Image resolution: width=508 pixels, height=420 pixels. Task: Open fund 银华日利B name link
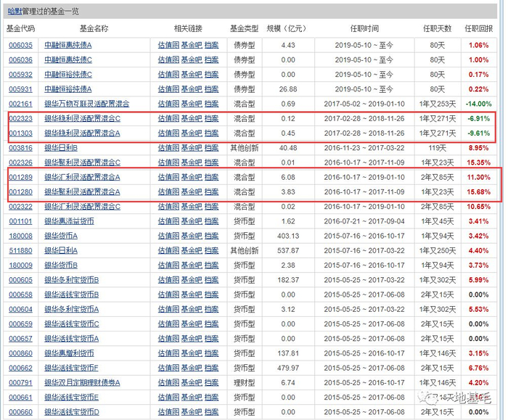[61, 148]
